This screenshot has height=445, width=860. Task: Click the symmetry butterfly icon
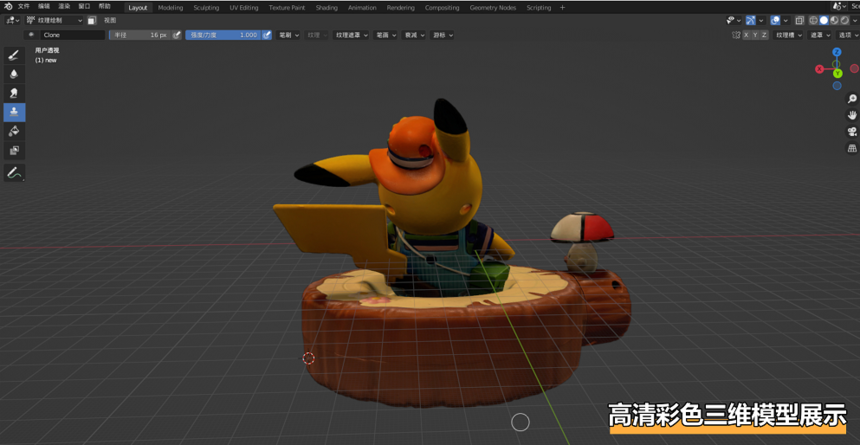click(x=736, y=35)
